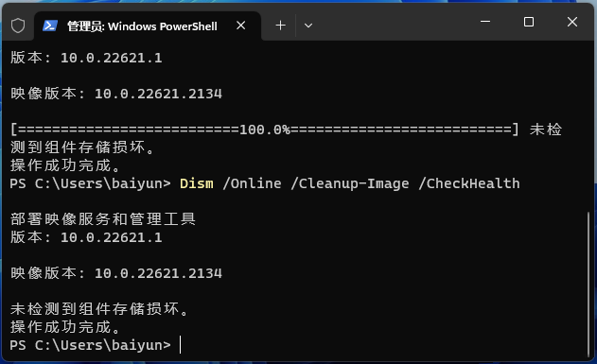Click the /Cleanup-Image parameter text

[349, 183]
